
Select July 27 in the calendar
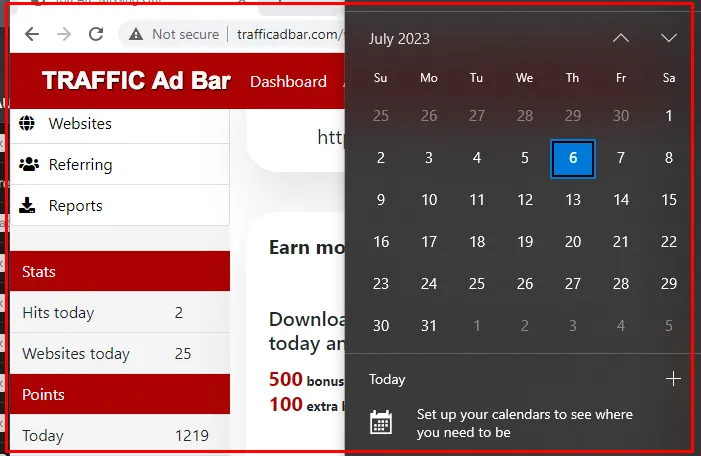click(x=573, y=284)
